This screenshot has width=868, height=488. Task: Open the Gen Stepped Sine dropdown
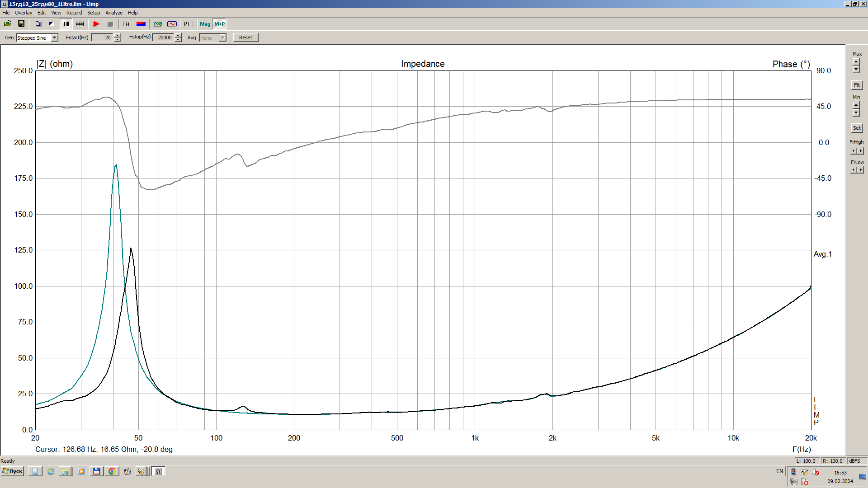tap(55, 38)
